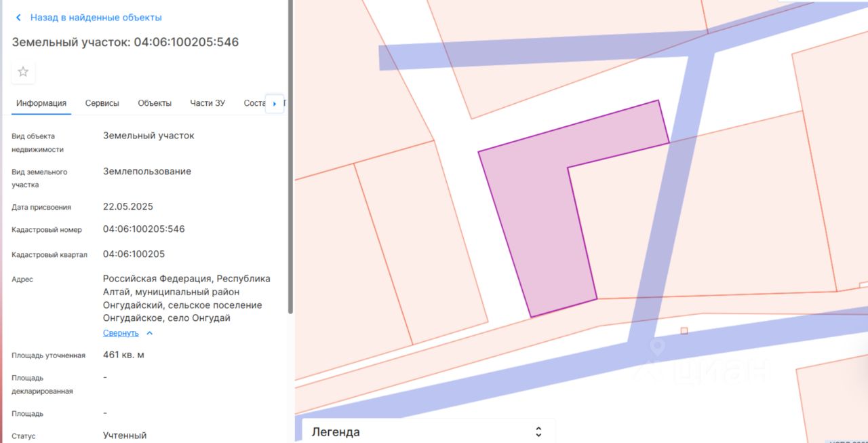Click the status value Учтенный
The height and width of the screenshot is (443, 868).
click(125, 436)
